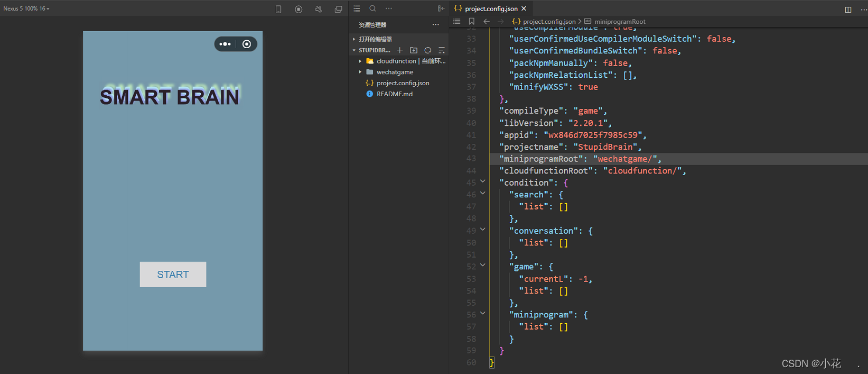This screenshot has height=374, width=868.
Task: Click the packNpmRelationList key on line 36
Action: [x=561, y=75]
